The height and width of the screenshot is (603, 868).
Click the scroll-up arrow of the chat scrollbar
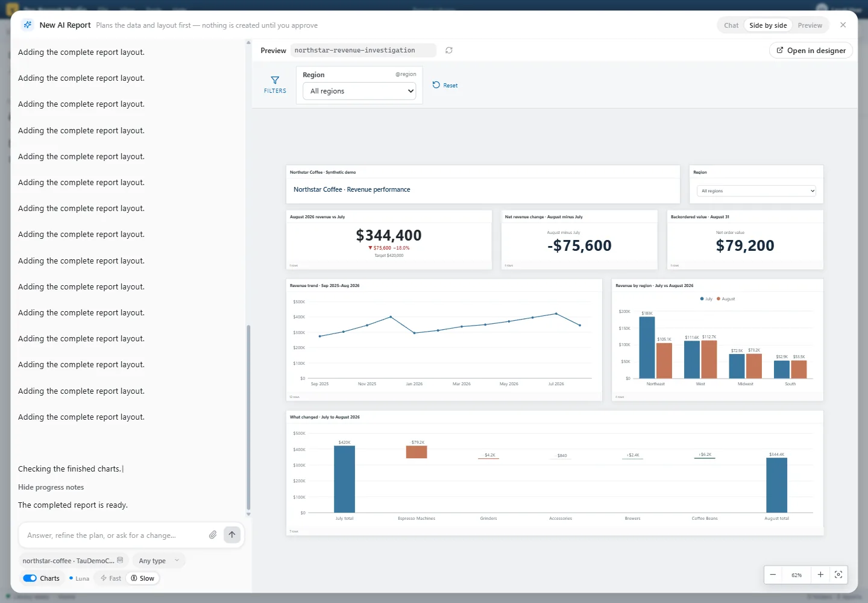[x=248, y=43]
